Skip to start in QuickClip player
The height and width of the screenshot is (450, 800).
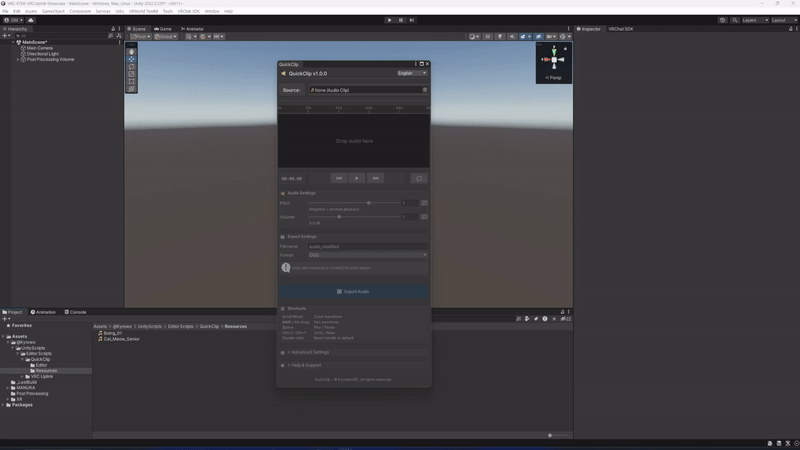[x=339, y=178]
